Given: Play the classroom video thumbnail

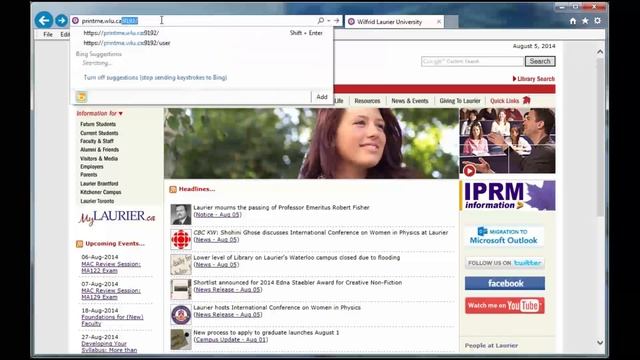Looking at the screenshot, I should (508, 142).
